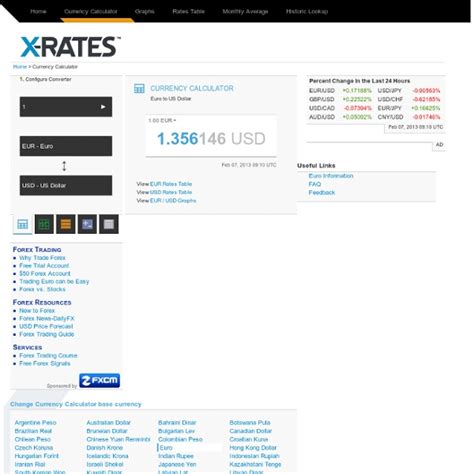Open Graphs in top navigation

coord(145,11)
